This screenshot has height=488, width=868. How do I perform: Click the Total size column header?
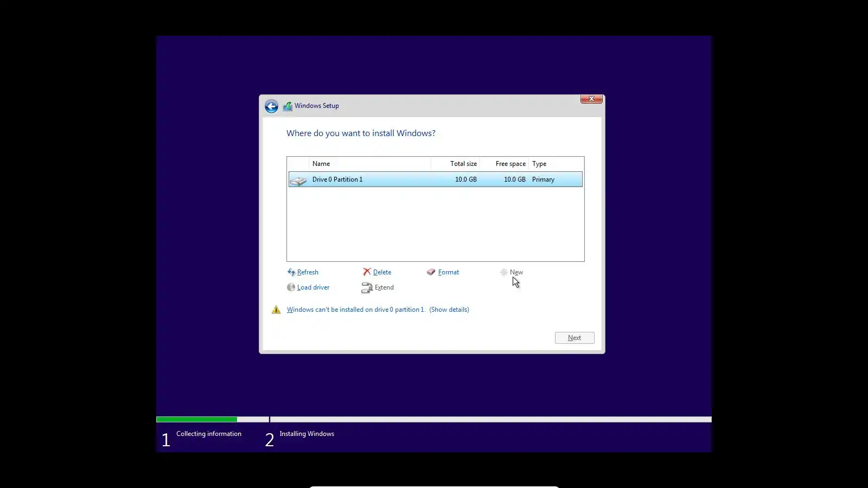pos(456,164)
